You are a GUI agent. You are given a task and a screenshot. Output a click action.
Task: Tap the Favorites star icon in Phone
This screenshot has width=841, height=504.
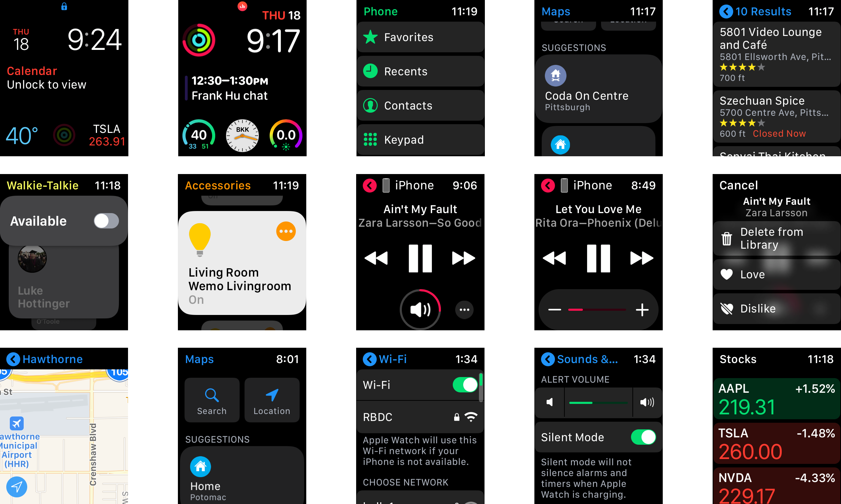tap(371, 37)
